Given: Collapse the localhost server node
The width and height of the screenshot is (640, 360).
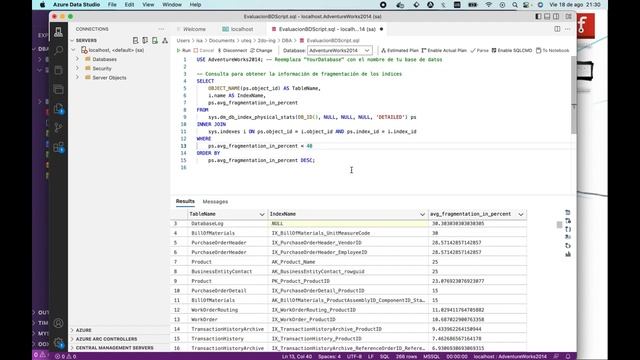Looking at the screenshot, I should coord(73,50).
